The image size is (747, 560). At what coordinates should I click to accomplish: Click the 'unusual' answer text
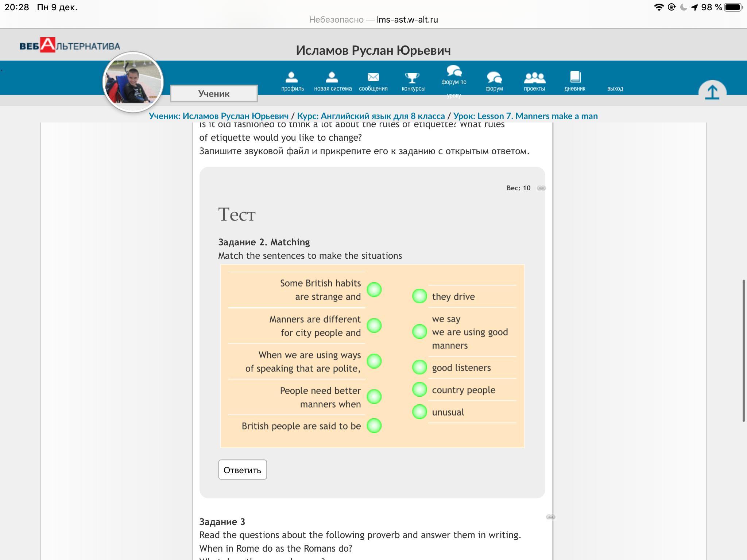(x=448, y=412)
